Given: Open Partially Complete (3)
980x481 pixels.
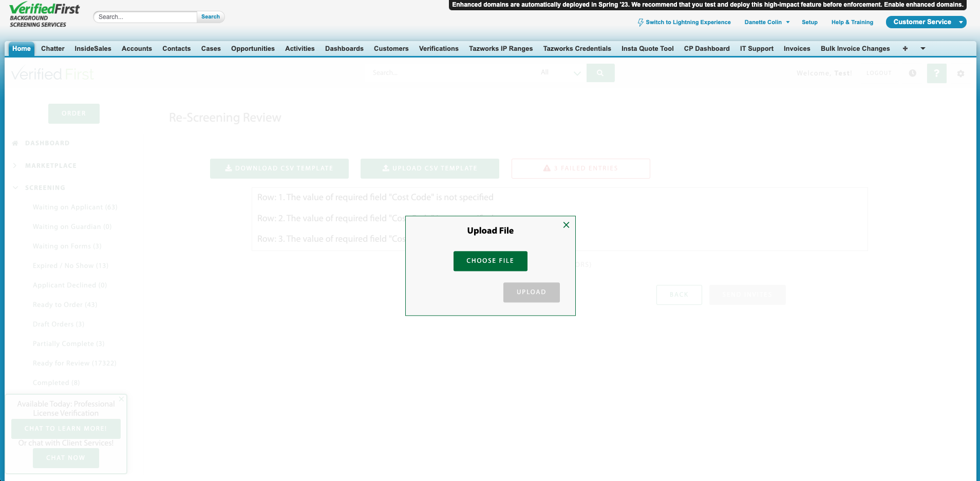Looking at the screenshot, I should (x=68, y=344).
